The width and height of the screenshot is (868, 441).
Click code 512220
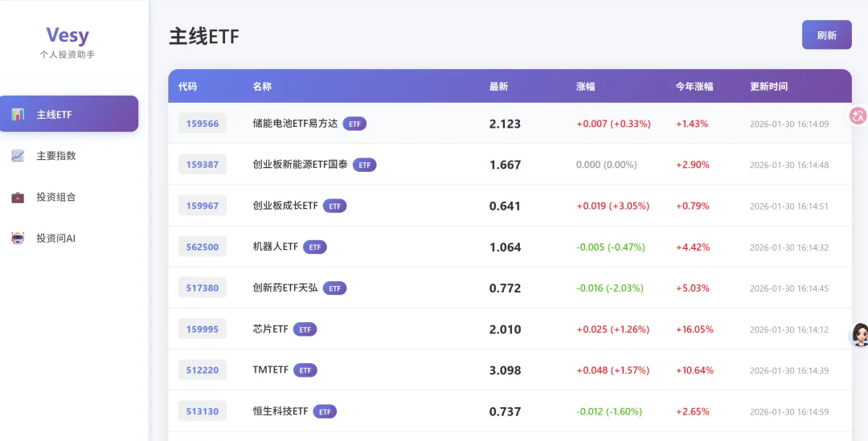pos(202,370)
